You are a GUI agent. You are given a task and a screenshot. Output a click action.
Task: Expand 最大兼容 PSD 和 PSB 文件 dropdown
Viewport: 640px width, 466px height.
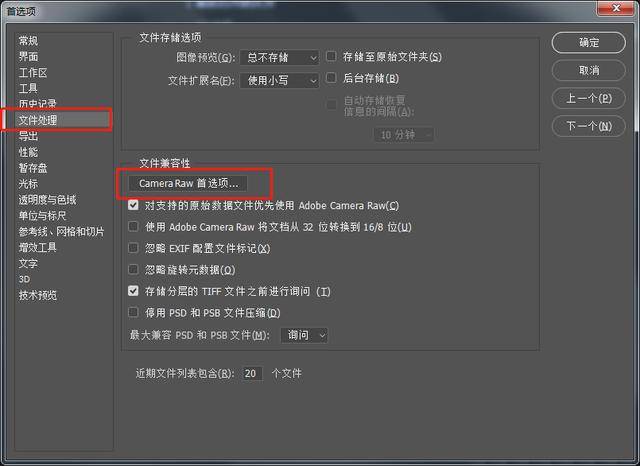tap(304, 335)
